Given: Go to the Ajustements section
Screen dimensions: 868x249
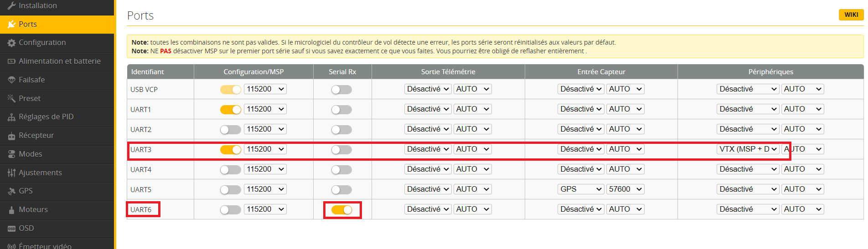Looking at the screenshot, I should pos(40,173).
